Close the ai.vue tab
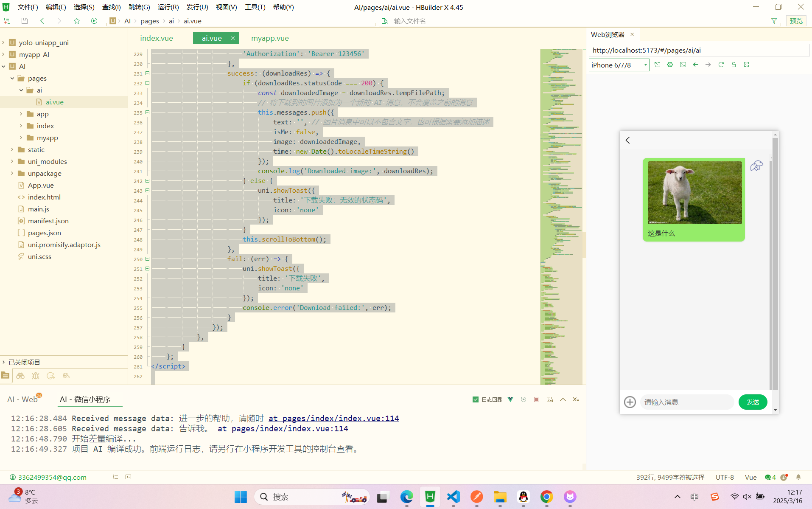Screen dimensions: 812x509 click(233, 38)
